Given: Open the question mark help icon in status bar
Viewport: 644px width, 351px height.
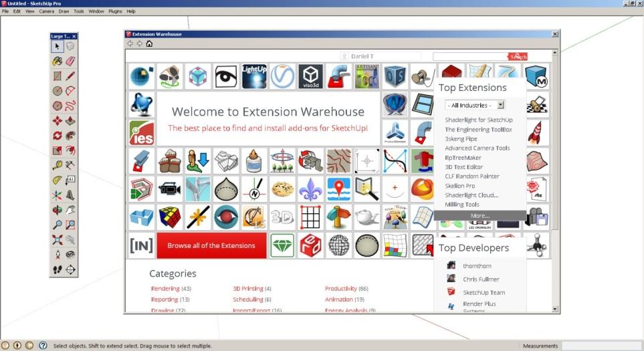Looking at the screenshot, I should 43,345.
